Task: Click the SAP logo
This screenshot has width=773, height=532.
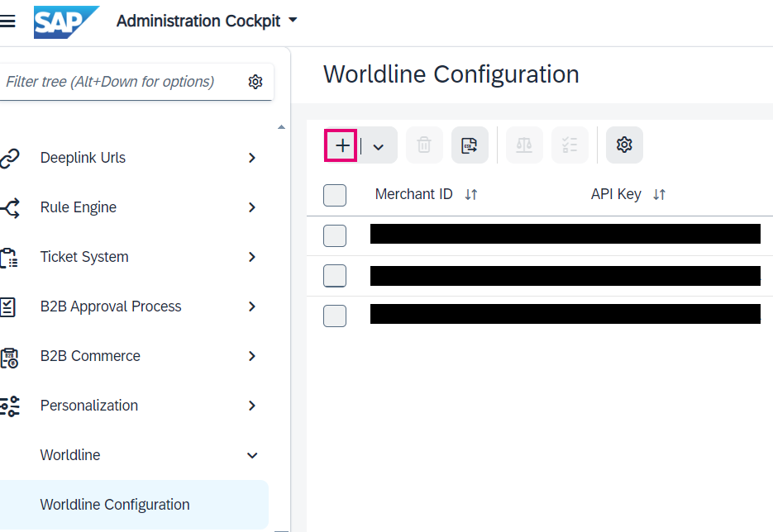Action: point(66,22)
